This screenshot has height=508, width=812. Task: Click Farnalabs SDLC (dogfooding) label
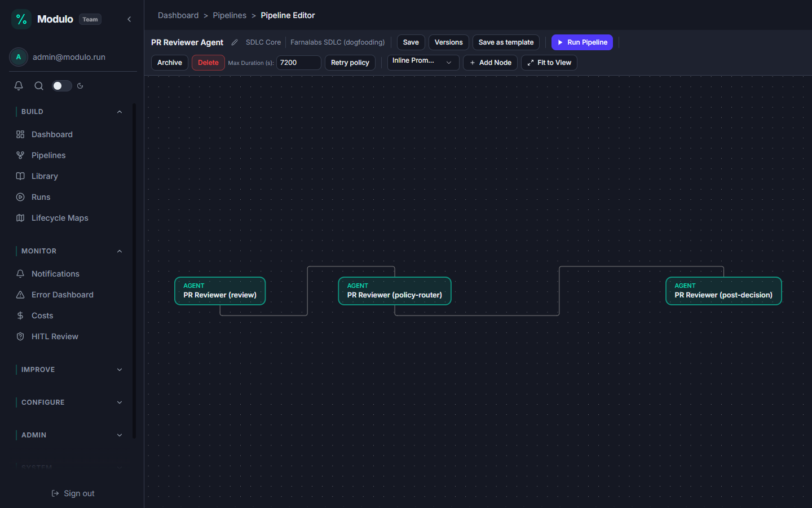coord(338,42)
